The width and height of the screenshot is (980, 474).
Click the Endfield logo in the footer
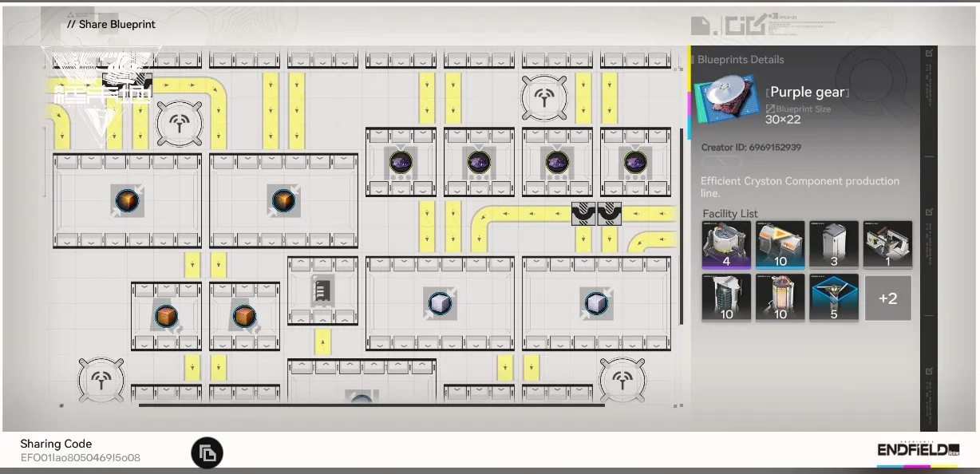click(x=918, y=450)
